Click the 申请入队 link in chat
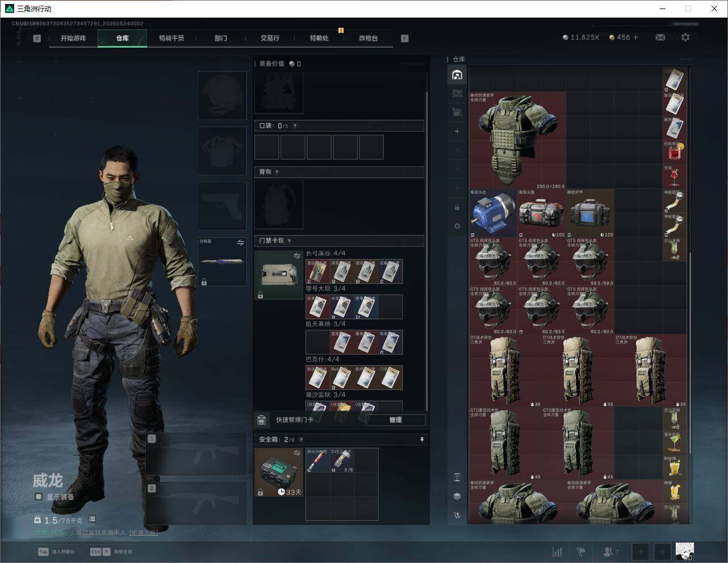 [144, 532]
